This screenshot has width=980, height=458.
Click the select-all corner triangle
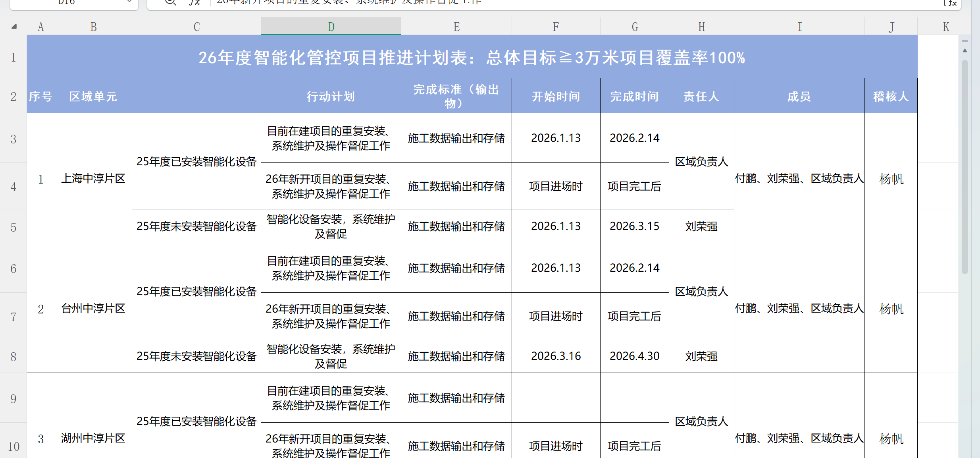coord(14,27)
